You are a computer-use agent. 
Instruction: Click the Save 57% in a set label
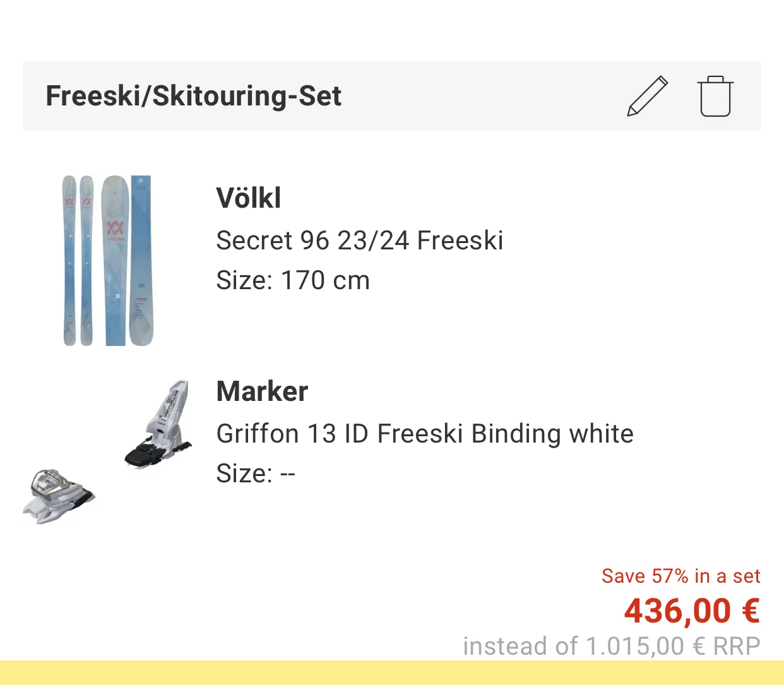680,576
